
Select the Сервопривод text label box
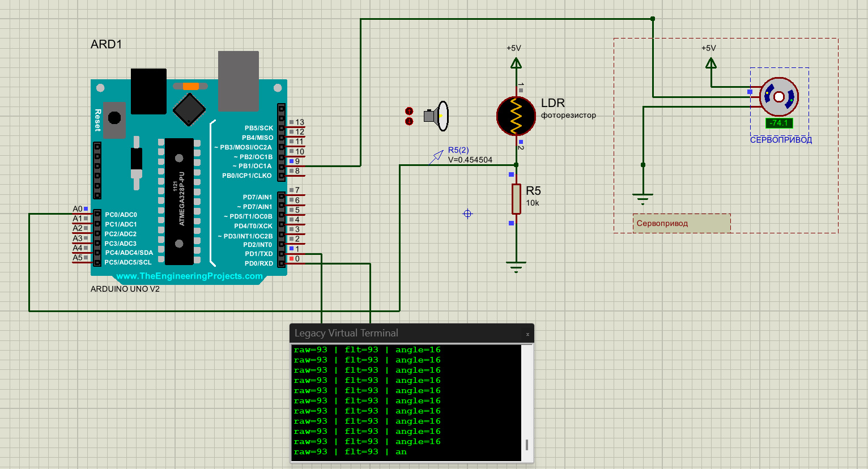coord(681,223)
